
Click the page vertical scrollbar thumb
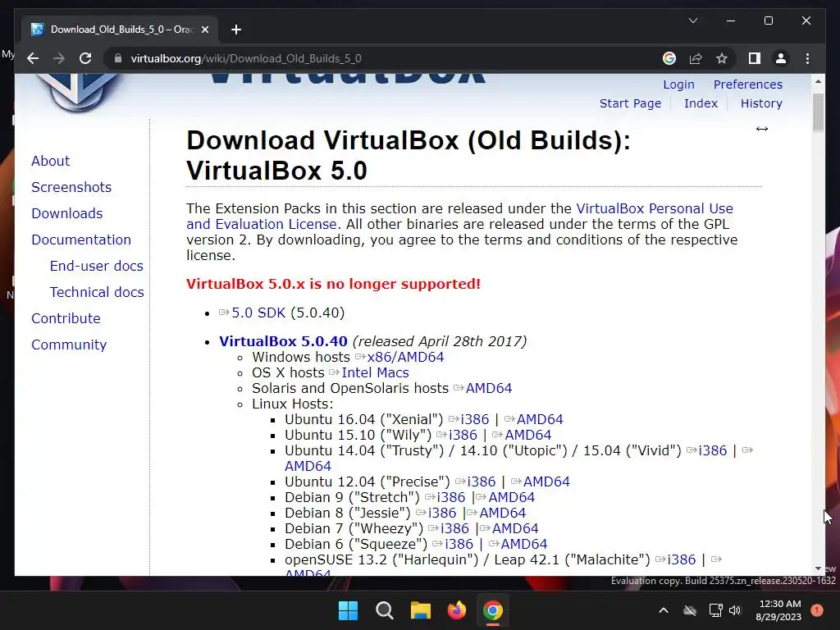tap(818, 112)
